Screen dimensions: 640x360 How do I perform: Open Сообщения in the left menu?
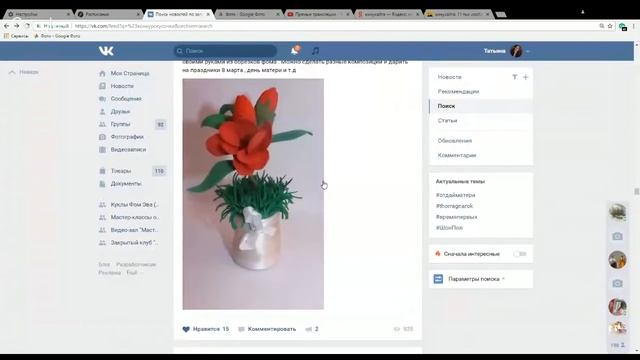[x=126, y=99]
